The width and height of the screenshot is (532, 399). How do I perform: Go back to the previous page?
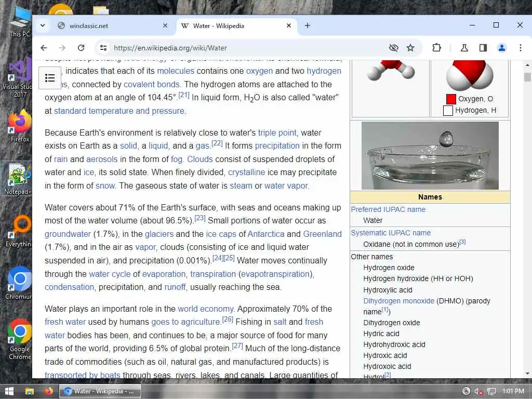click(44, 48)
